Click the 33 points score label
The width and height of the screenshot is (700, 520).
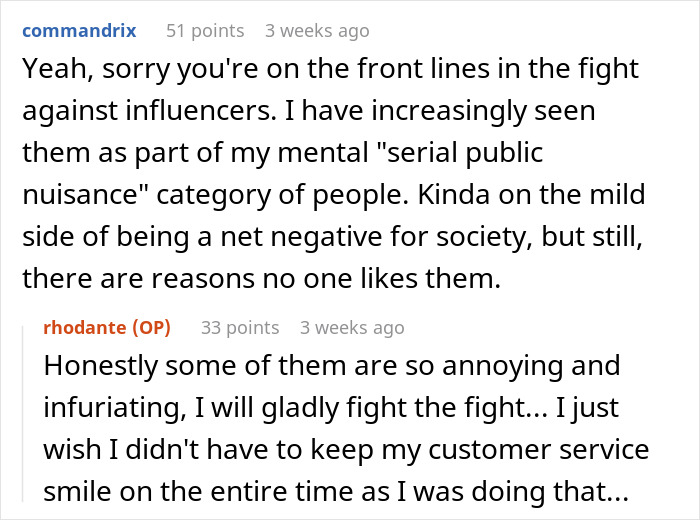pos(240,328)
